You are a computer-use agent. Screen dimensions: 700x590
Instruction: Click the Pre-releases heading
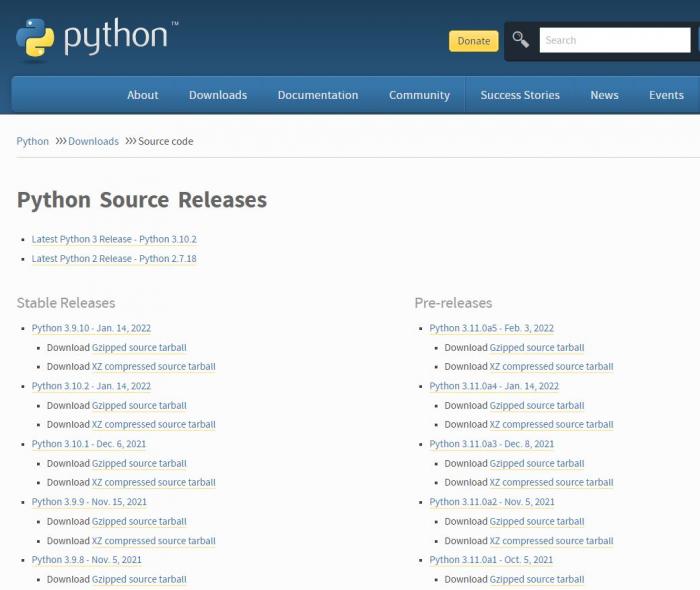[x=453, y=303]
